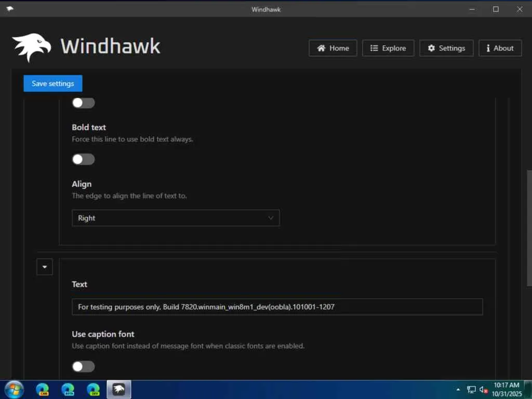Open the Home page
Screen dimensions: 532x399
pyautogui.click(x=333, y=48)
